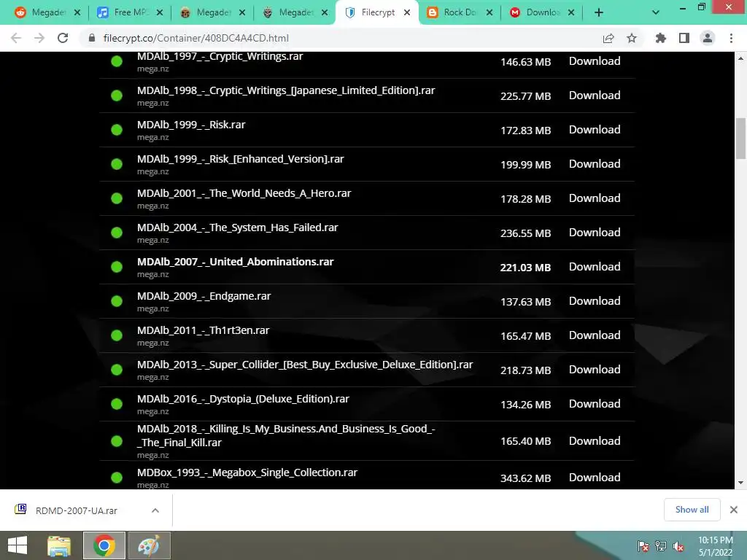
Task: Open File Explorer from the taskbar
Action: [59, 545]
